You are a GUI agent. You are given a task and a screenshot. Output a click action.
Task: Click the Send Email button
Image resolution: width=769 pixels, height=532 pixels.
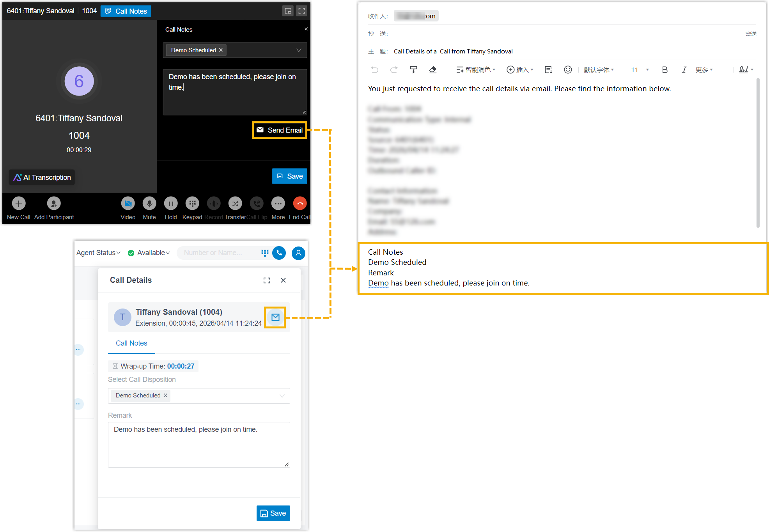pyautogui.click(x=280, y=130)
